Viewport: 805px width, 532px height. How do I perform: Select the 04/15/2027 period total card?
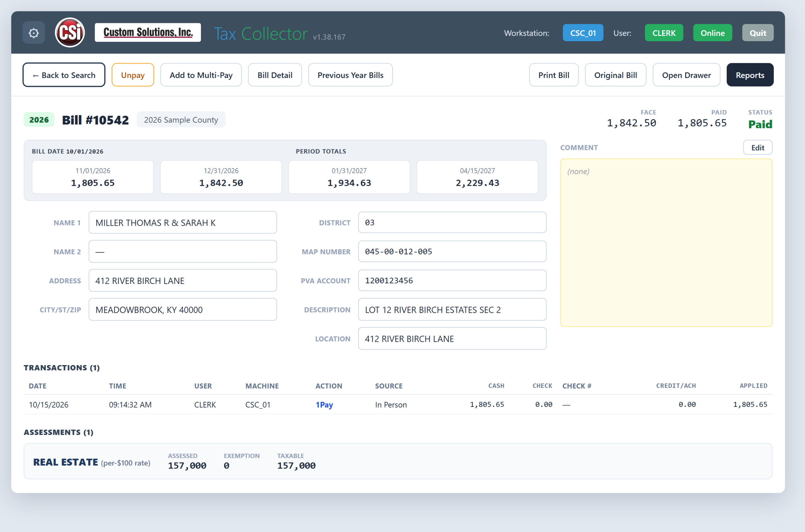(477, 177)
